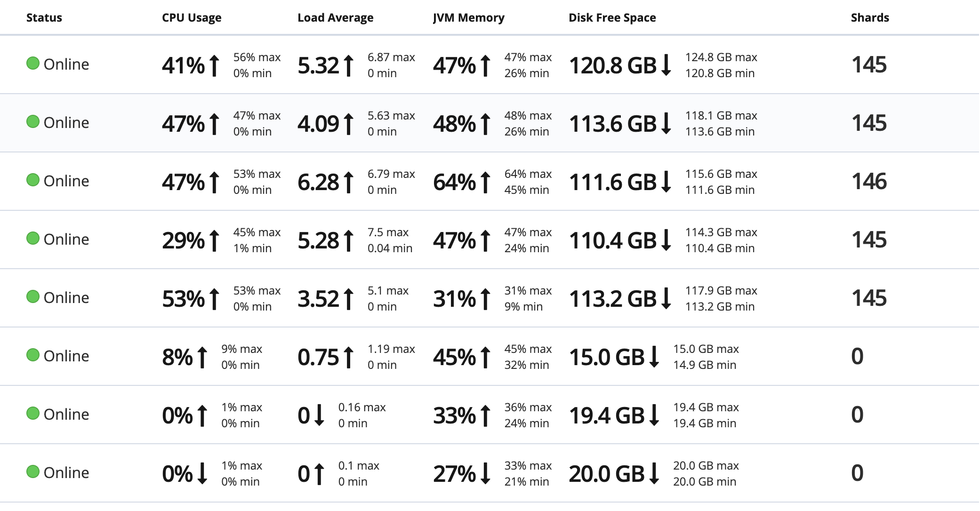Click up arrow beside 64% JVM memory
This screenshot has height=511, width=980.
pyautogui.click(x=485, y=182)
